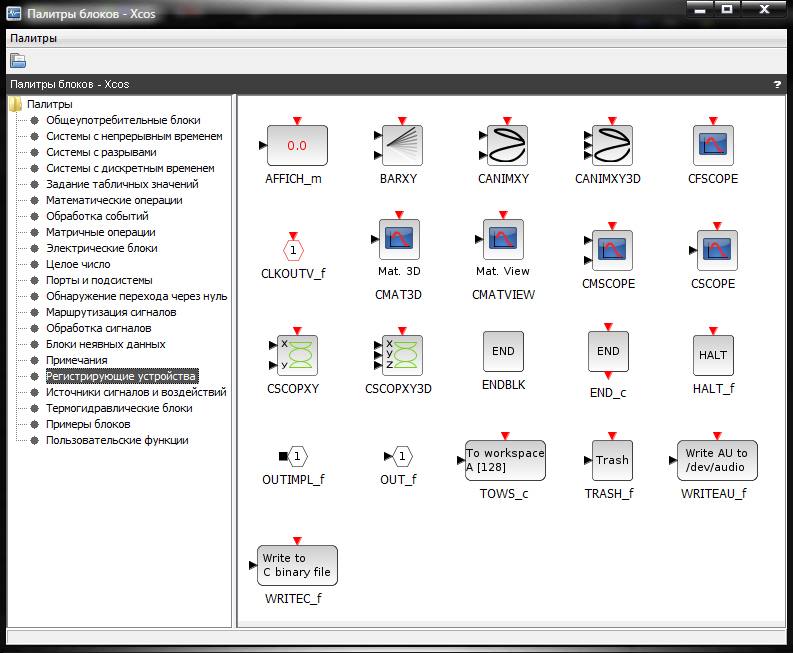This screenshot has height=653, width=793.
Task: Open Источники сигналов и воздействий palette
Action: [x=137, y=393]
